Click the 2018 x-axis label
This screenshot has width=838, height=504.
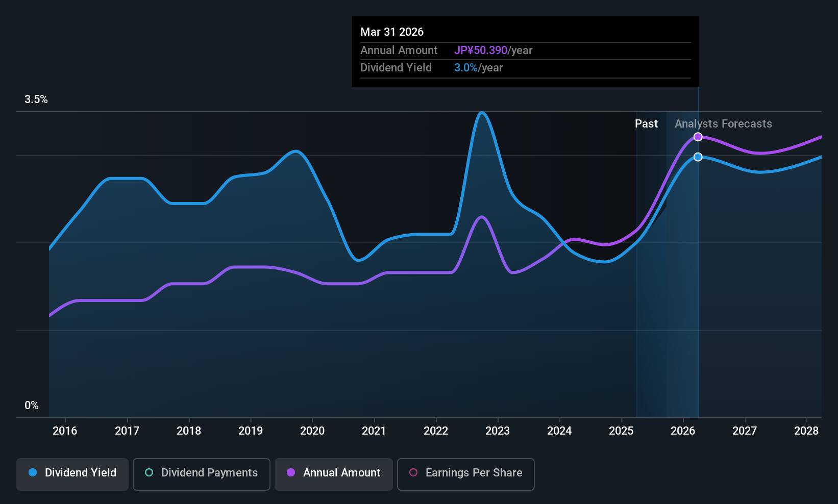(x=189, y=431)
